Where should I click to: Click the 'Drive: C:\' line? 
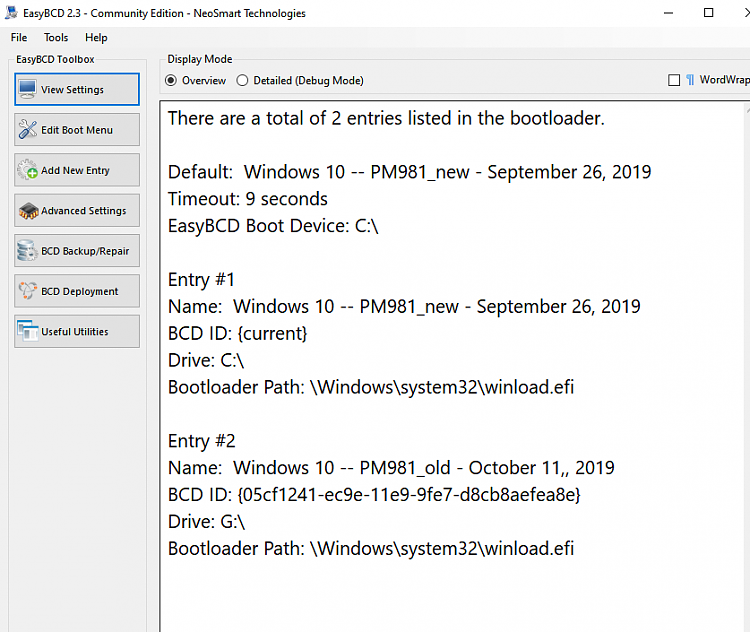(x=206, y=361)
